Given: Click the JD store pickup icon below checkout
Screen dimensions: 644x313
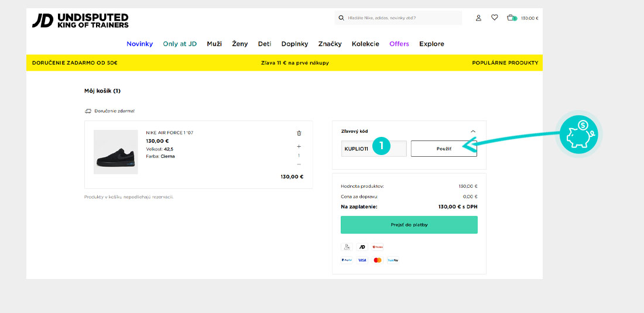Looking at the screenshot, I should point(362,247).
